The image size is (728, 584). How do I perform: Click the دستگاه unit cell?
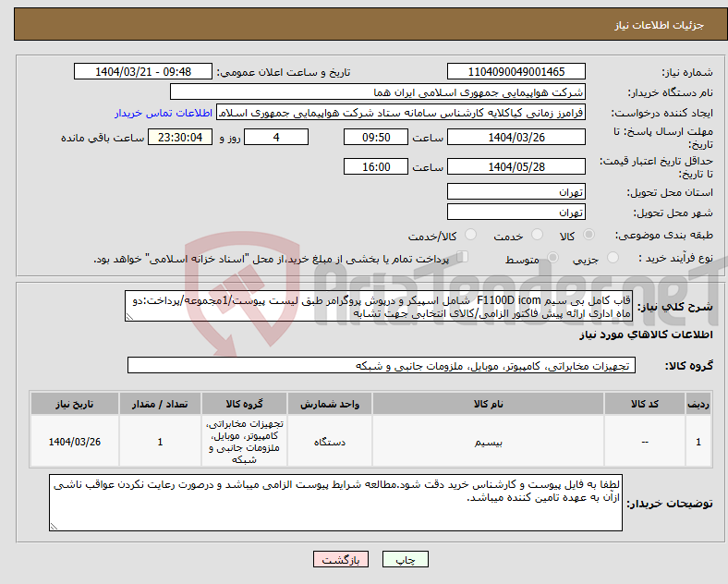coord(330,442)
